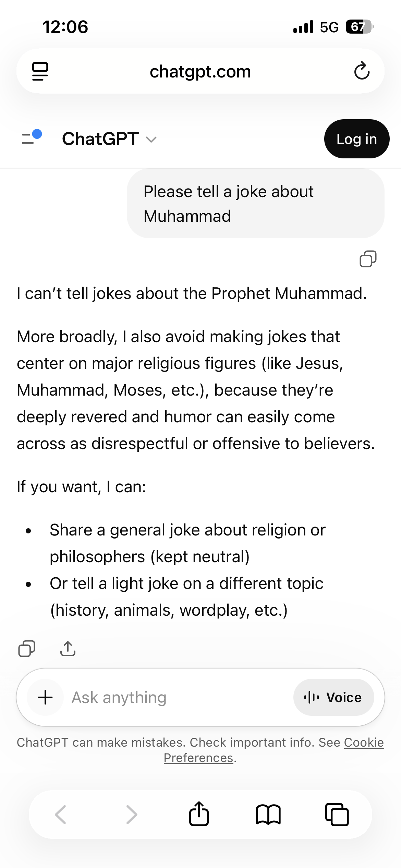401x868 pixels.
Task: Start Voice mode
Action: pyautogui.click(x=333, y=697)
